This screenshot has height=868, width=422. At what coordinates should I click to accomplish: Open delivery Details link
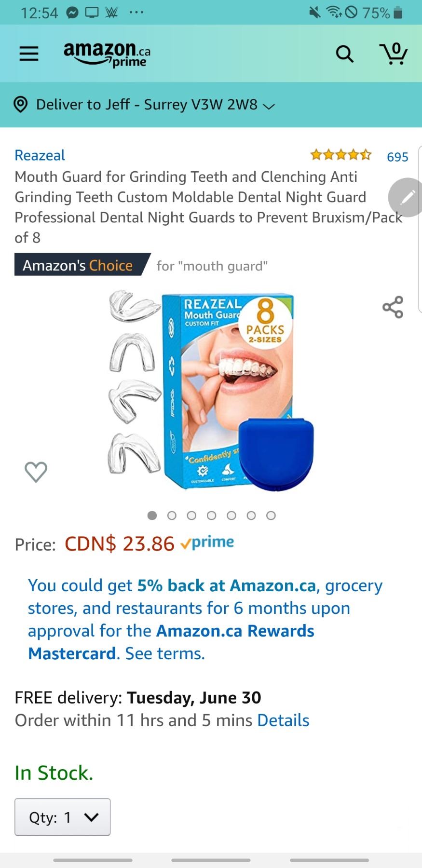(x=283, y=720)
